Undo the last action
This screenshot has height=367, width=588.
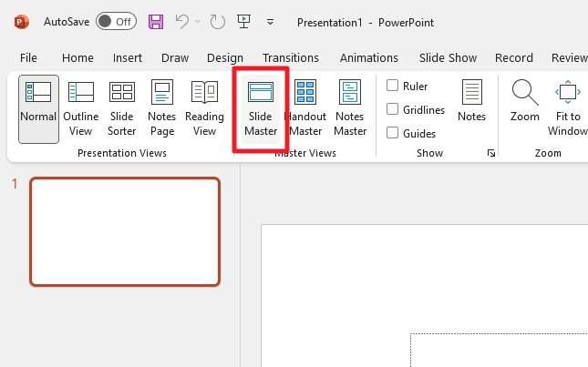[x=182, y=22]
